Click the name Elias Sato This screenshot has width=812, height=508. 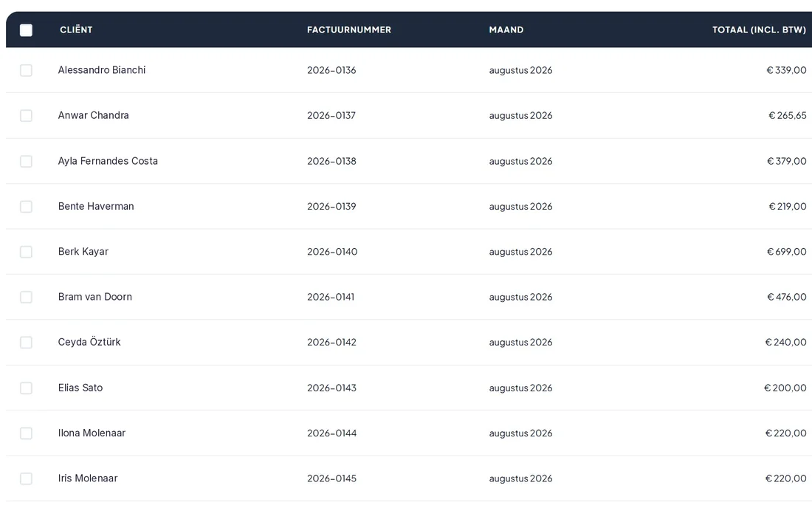[x=80, y=388]
